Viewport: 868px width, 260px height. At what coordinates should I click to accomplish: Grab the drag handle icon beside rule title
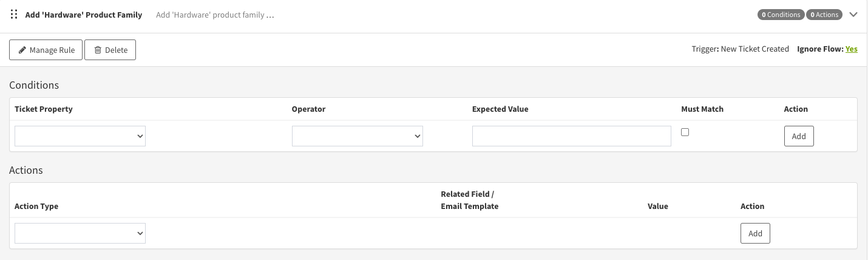tap(14, 15)
